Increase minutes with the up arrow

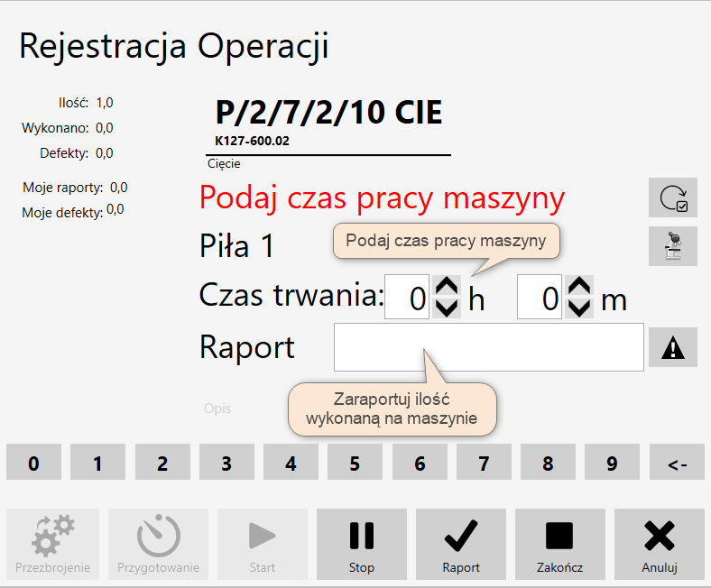click(x=578, y=287)
